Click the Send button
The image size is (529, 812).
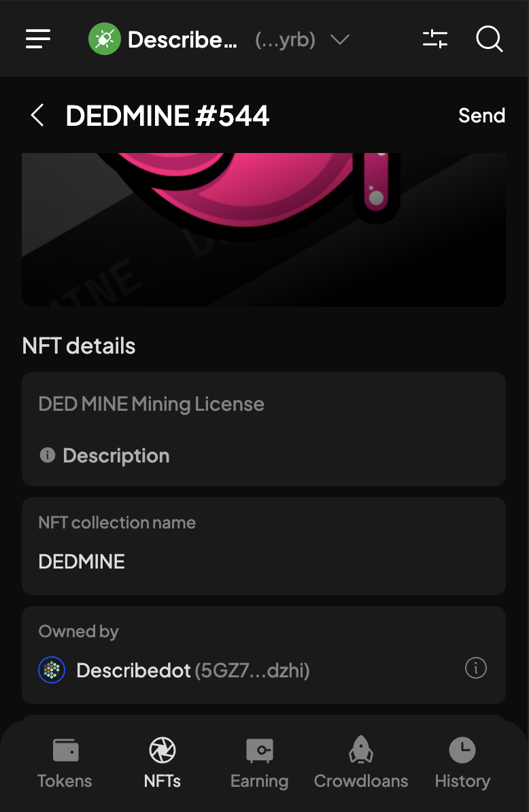pos(481,116)
